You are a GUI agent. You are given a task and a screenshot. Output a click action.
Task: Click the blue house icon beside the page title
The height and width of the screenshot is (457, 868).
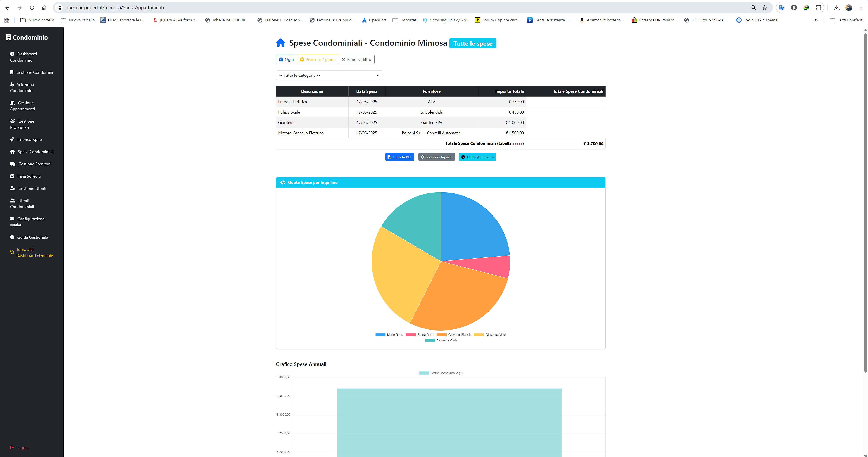pos(280,43)
